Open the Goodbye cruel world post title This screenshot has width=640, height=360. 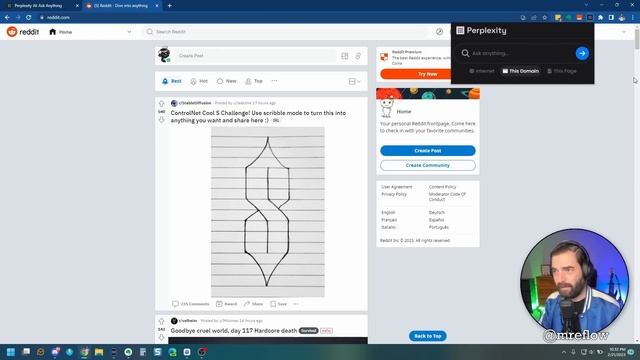pyautogui.click(x=233, y=331)
